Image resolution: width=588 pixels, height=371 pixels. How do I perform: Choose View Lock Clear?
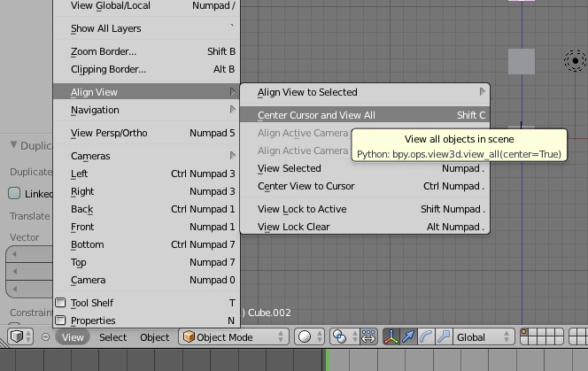tap(365, 227)
